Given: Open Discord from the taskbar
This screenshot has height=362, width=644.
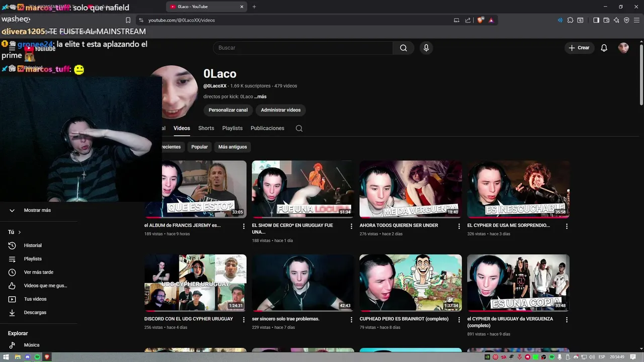Looking at the screenshot, I should pos(27,357).
